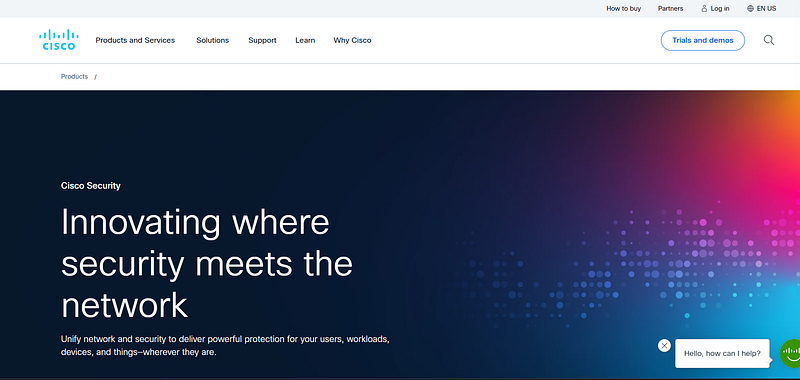The image size is (800, 380).
Task: Open the search magnifier icon
Action: (x=768, y=40)
